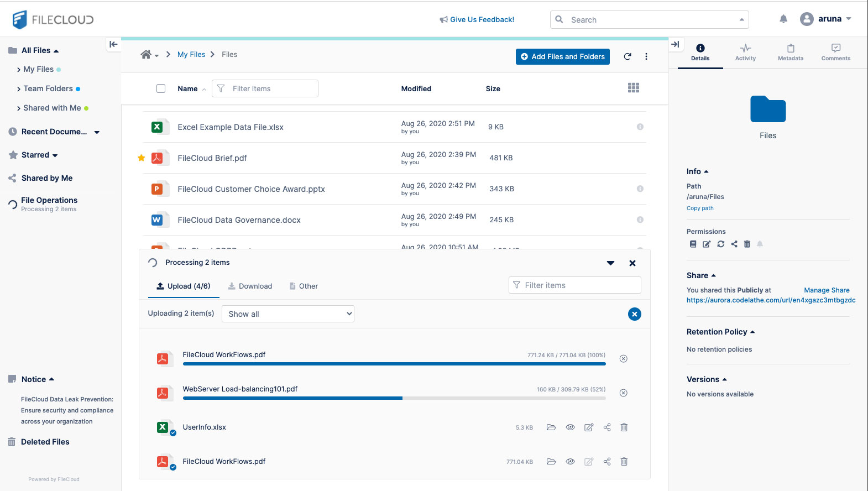Click Add Files and Folders button

point(563,56)
